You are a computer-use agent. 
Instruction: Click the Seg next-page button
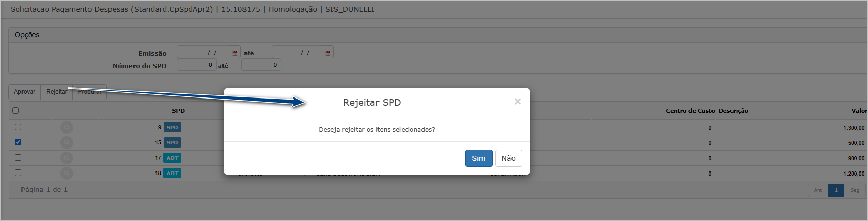tap(855, 190)
